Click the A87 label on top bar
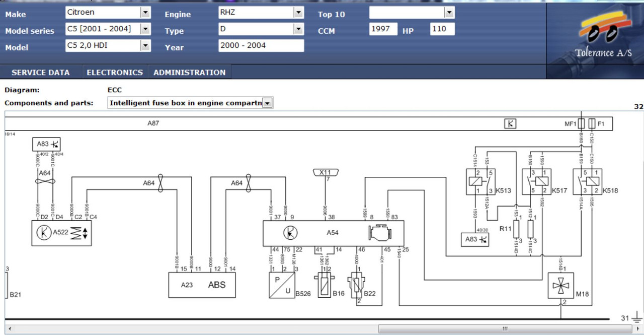644x336 pixels. tap(153, 123)
